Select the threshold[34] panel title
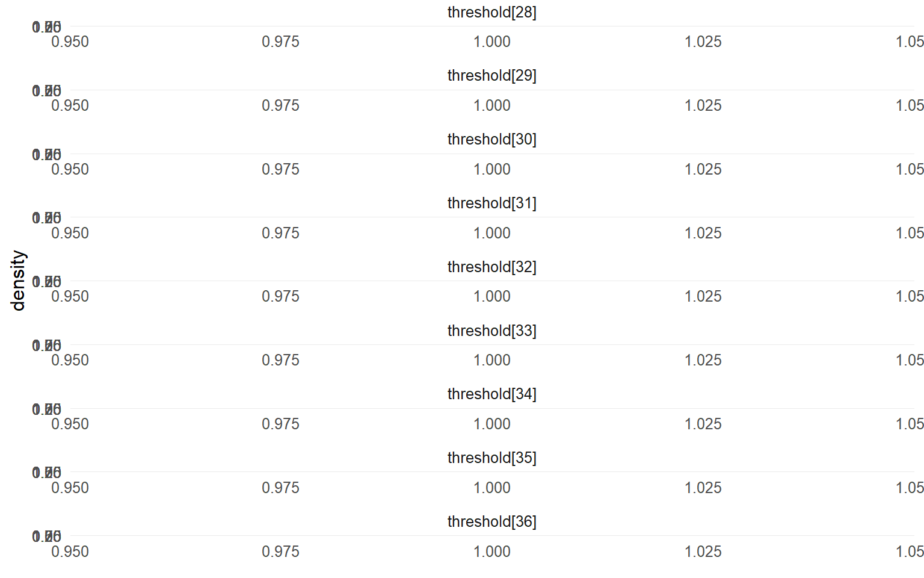The width and height of the screenshot is (924, 578). [x=491, y=394]
